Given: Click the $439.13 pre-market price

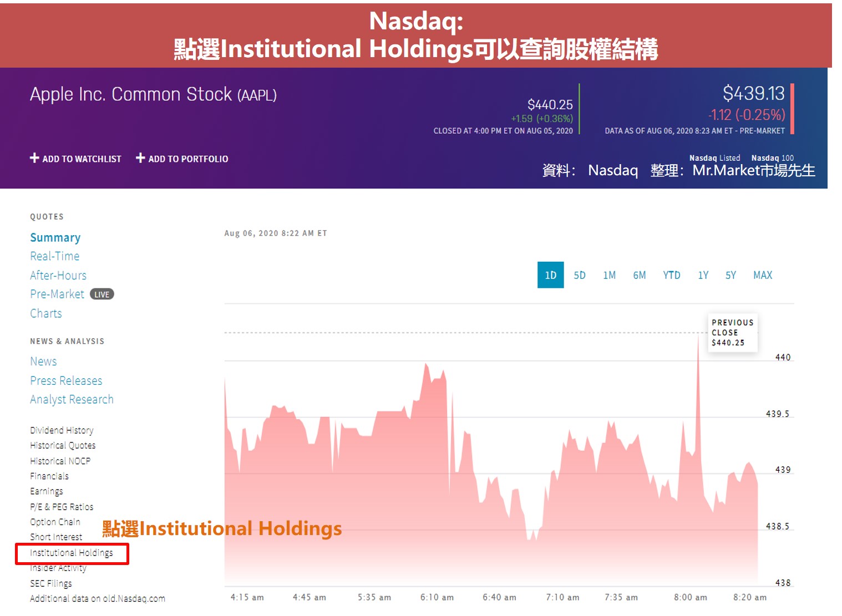Looking at the screenshot, I should point(753,93).
